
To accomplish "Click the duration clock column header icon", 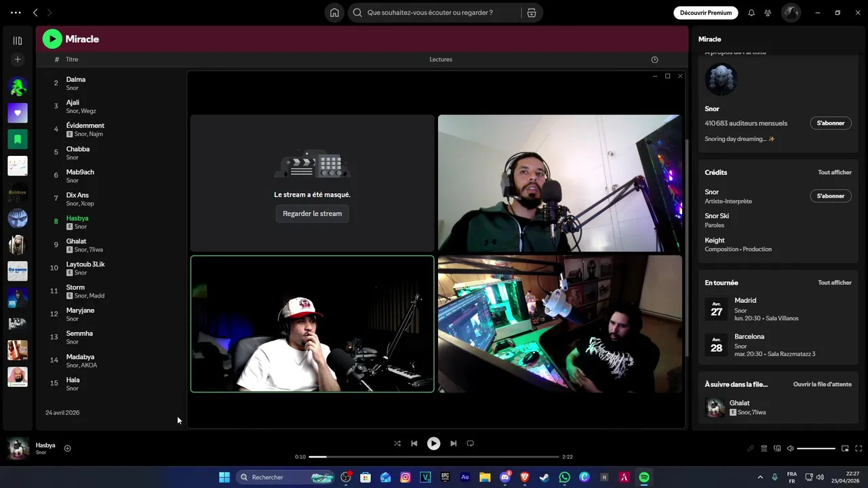I will (x=654, y=60).
